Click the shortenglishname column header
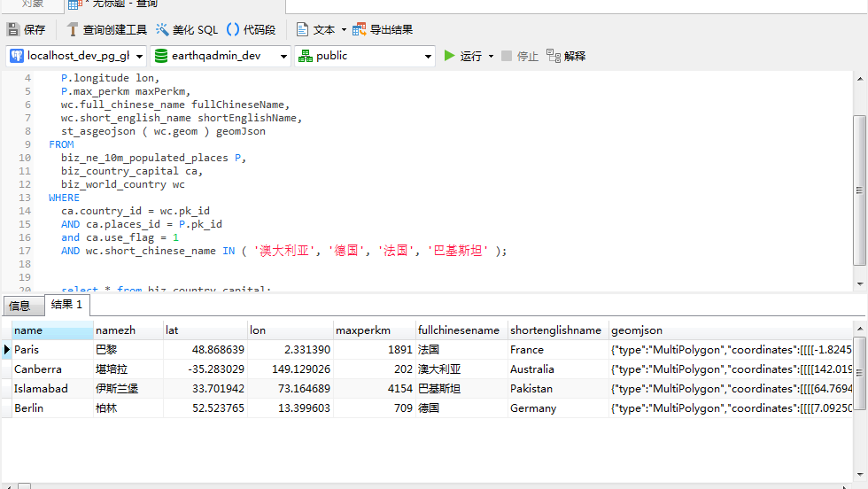 point(558,330)
